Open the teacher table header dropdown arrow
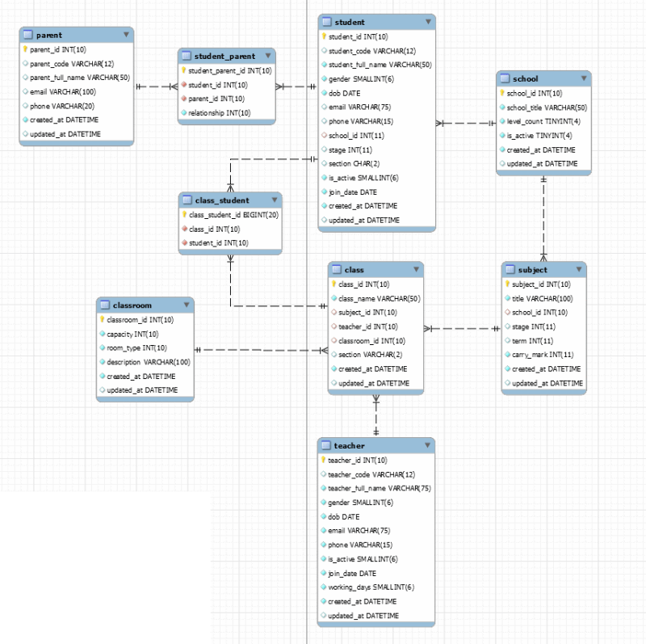Screen dimensions: 646x644 pos(429,445)
